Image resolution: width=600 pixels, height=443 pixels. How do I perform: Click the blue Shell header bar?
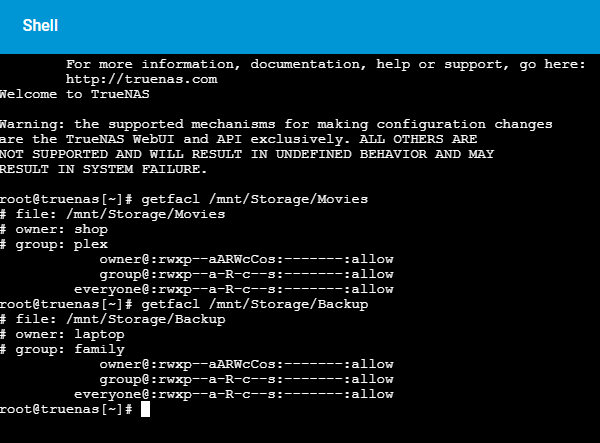[x=300, y=27]
